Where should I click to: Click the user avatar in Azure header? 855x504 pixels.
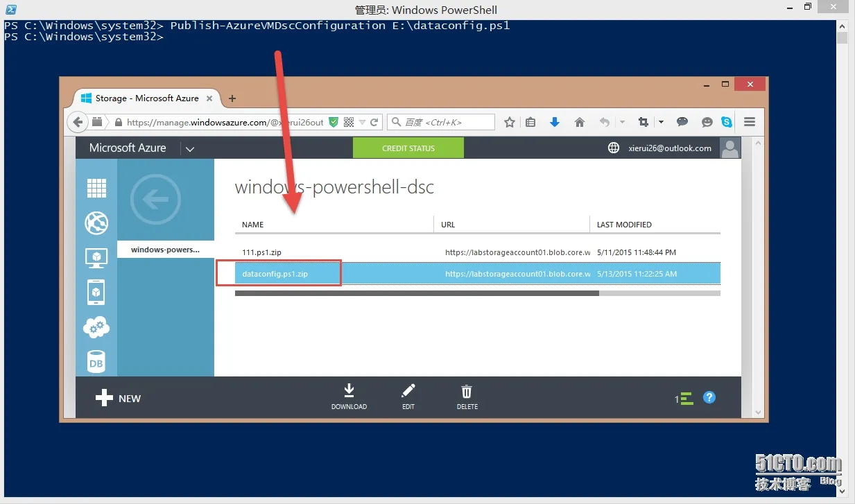730,148
